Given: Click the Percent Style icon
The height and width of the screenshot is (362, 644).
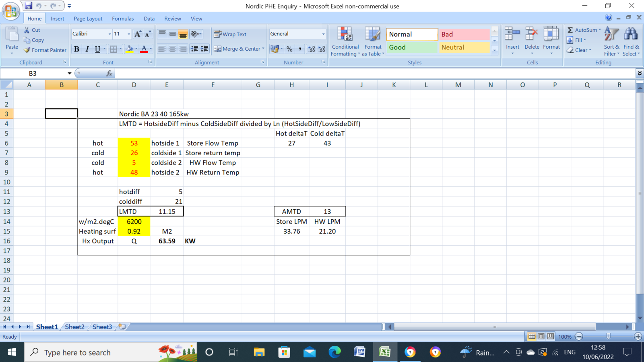Looking at the screenshot, I should (x=289, y=49).
